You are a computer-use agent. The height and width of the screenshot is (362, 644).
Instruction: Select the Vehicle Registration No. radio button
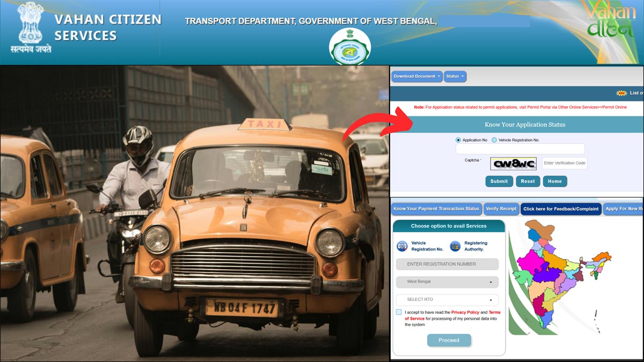click(x=495, y=139)
